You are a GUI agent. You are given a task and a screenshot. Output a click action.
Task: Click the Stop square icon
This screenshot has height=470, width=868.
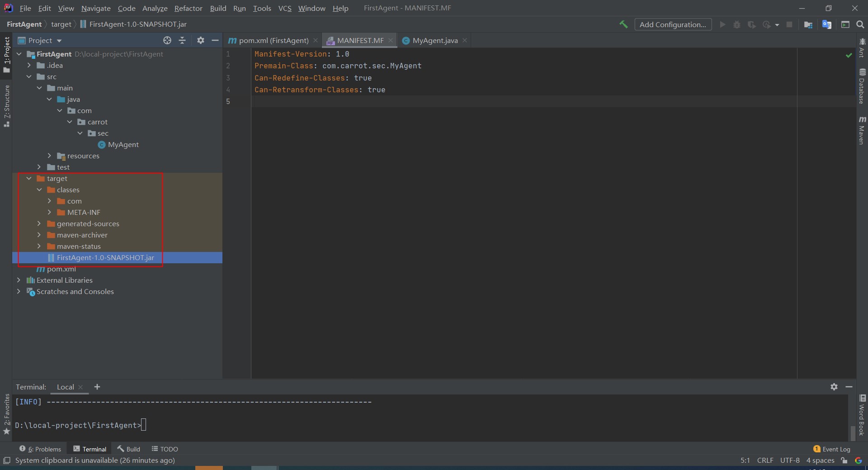click(789, 24)
